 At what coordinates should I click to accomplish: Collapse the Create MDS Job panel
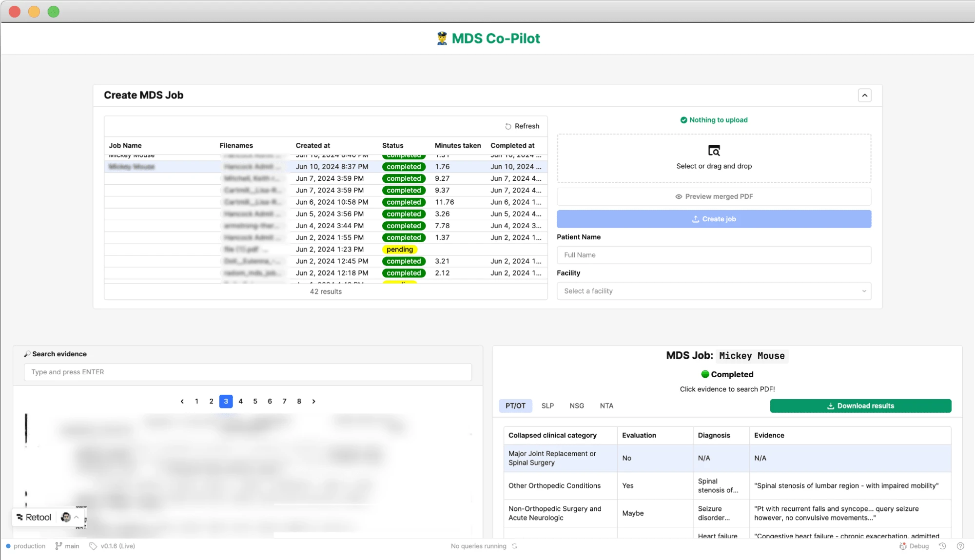(x=864, y=96)
